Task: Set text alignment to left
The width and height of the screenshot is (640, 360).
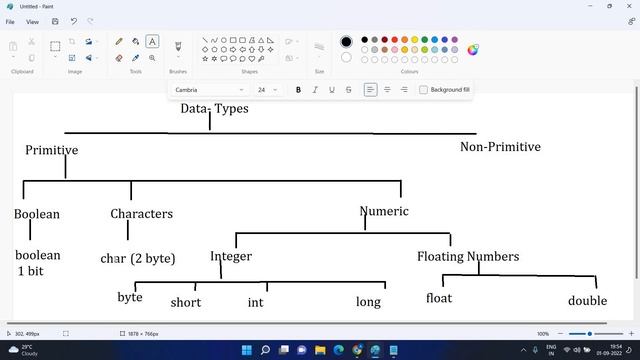Action: pyautogui.click(x=370, y=90)
